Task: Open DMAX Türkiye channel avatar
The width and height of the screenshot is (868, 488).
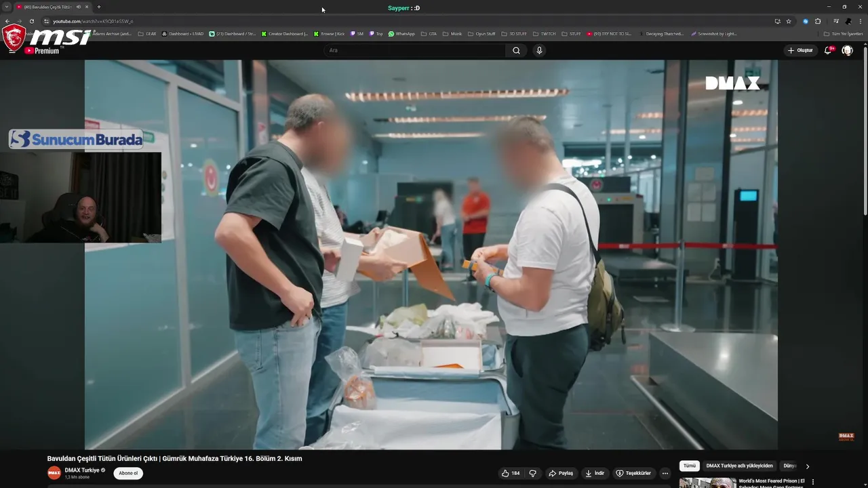Action: point(54,473)
